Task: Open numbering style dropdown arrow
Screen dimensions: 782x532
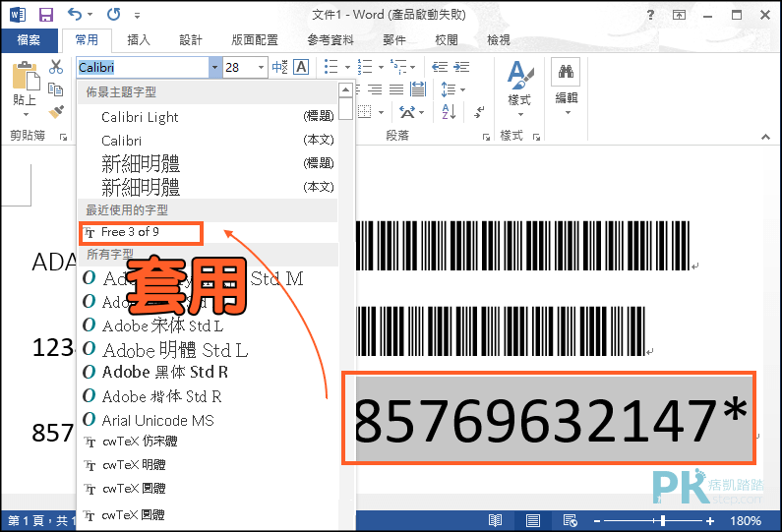Action: pyautogui.click(x=381, y=67)
